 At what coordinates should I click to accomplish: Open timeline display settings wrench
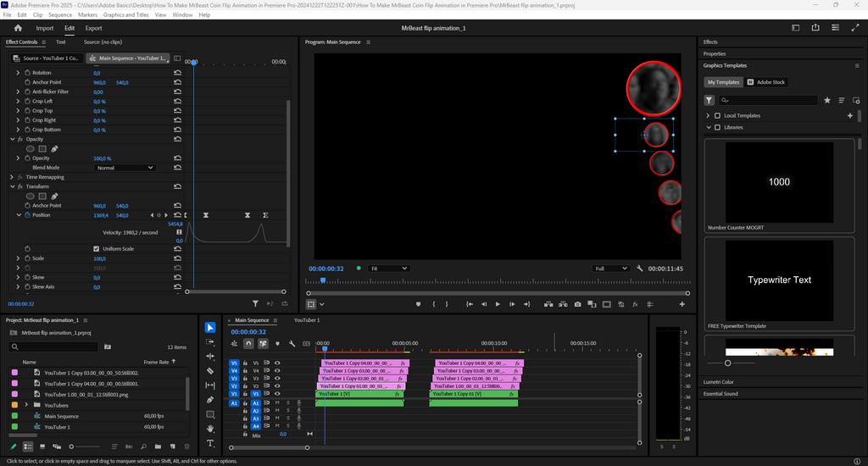[x=292, y=343]
